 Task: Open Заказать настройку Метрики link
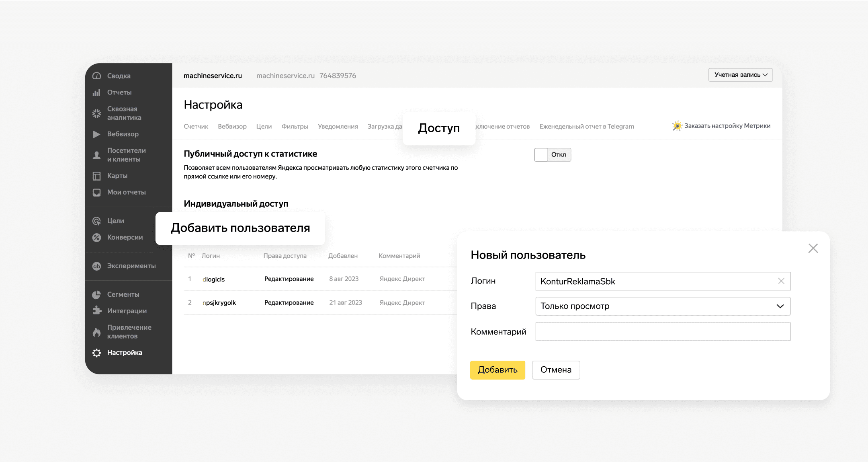(727, 126)
